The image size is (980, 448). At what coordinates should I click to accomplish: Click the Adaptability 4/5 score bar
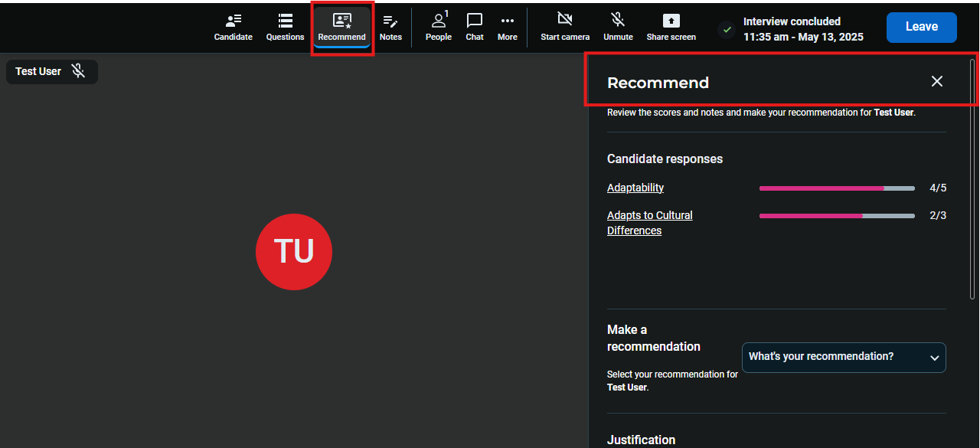click(836, 188)
